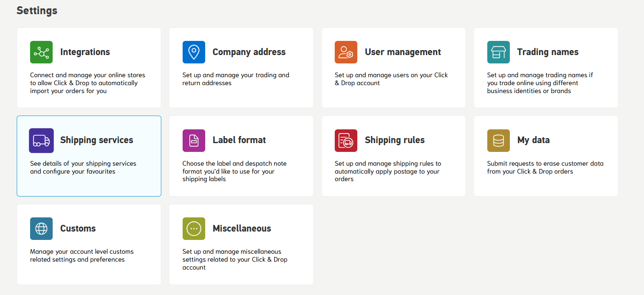Click the My data description text
The width and height of the screenshot is (644, 295).
pos(545,167)
